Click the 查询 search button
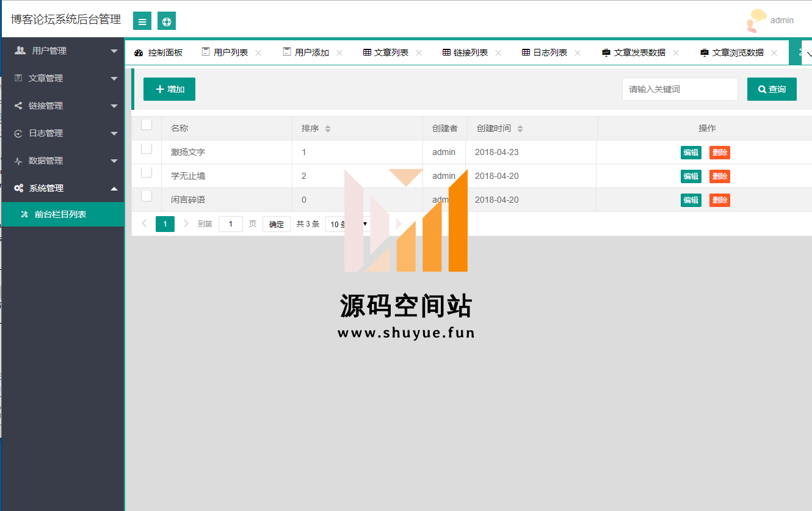The height and width of the screenshot is (511, 812). point(772,89)
